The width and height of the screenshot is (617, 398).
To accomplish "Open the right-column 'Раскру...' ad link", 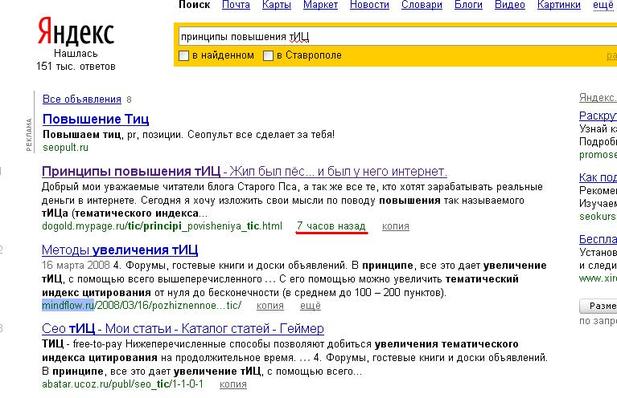I will pos(598,116).
